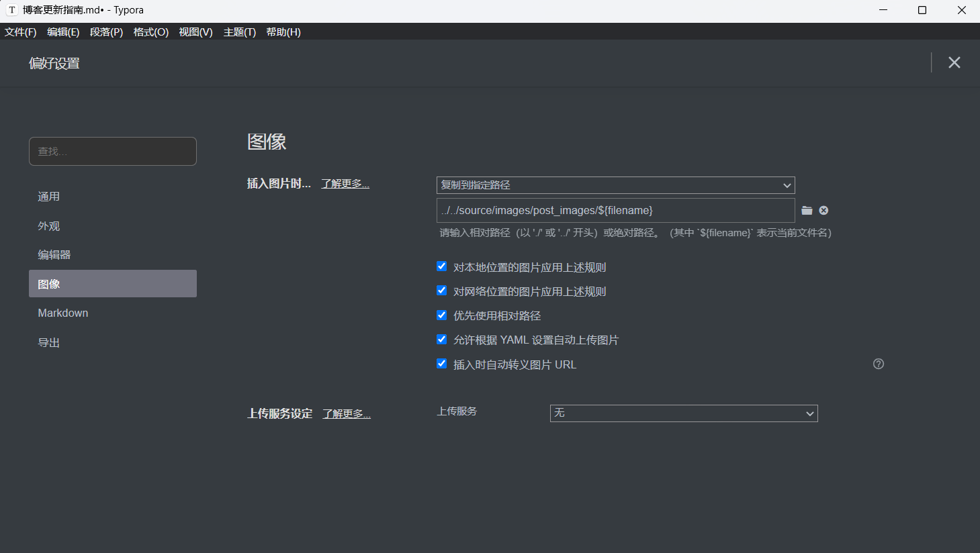Screen dimensions: 980x553
Task: Toggle YAML auto upload images checkbox
Action: pyautogui.click(x=441, y=340)
